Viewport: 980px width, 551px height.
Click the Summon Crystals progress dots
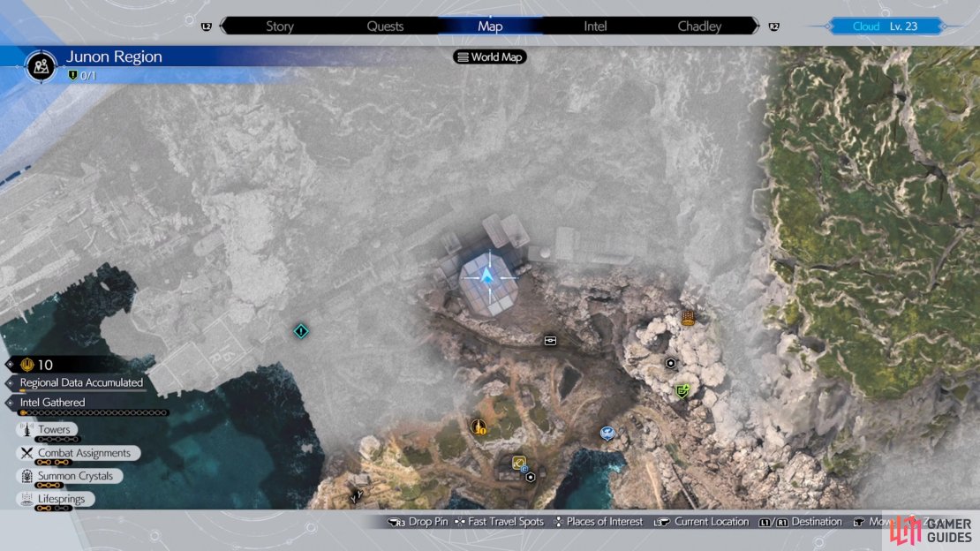[49, 486]
